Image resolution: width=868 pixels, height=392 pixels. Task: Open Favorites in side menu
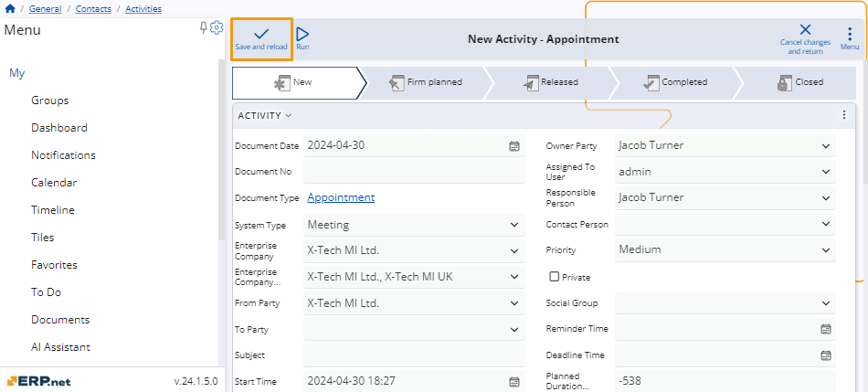pos(54,265)
